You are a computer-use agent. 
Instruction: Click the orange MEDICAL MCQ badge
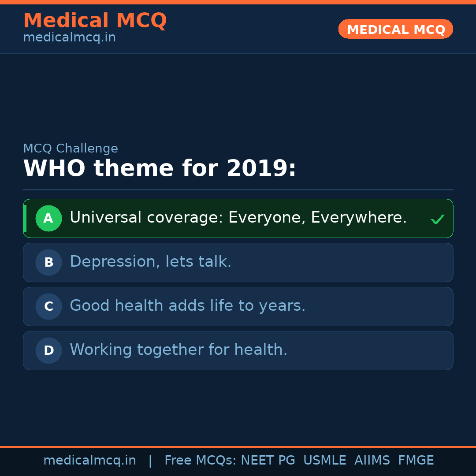coord(395,29)
